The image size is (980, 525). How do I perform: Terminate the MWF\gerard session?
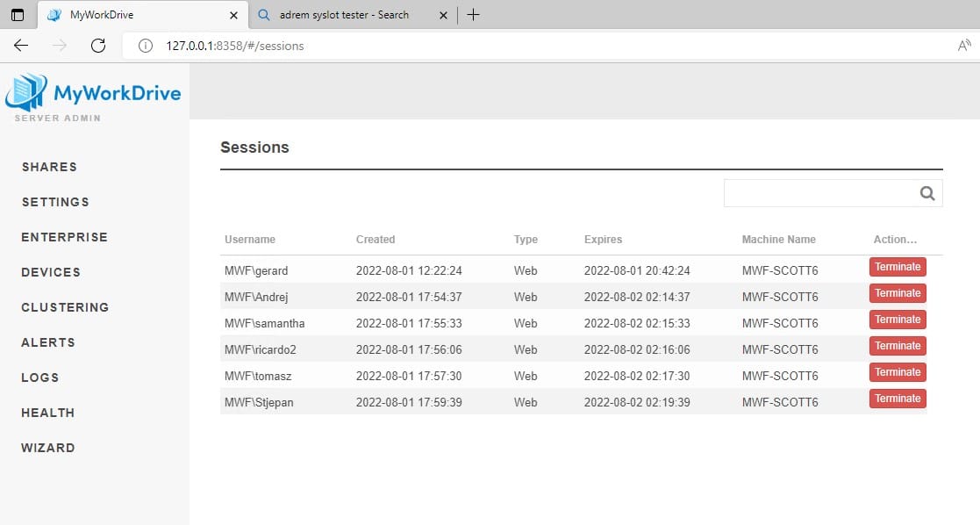897,267
